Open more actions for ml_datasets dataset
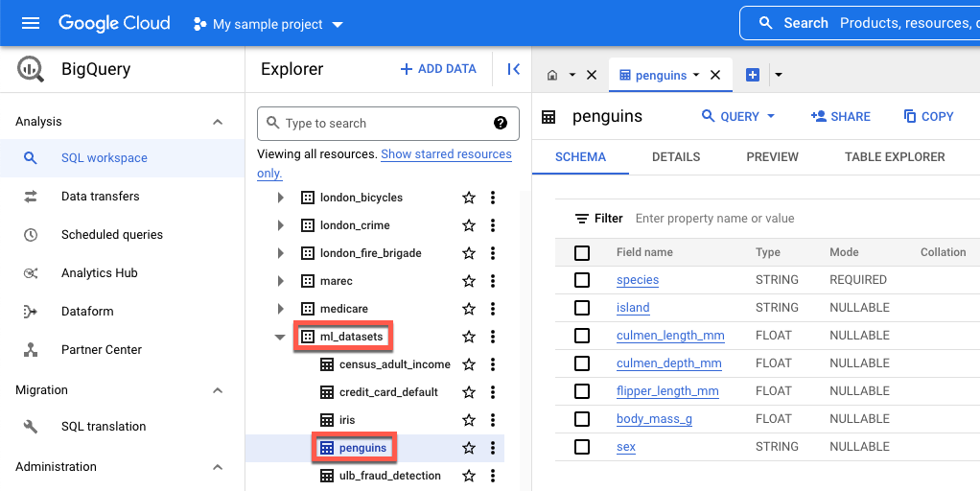 point(493,337)
